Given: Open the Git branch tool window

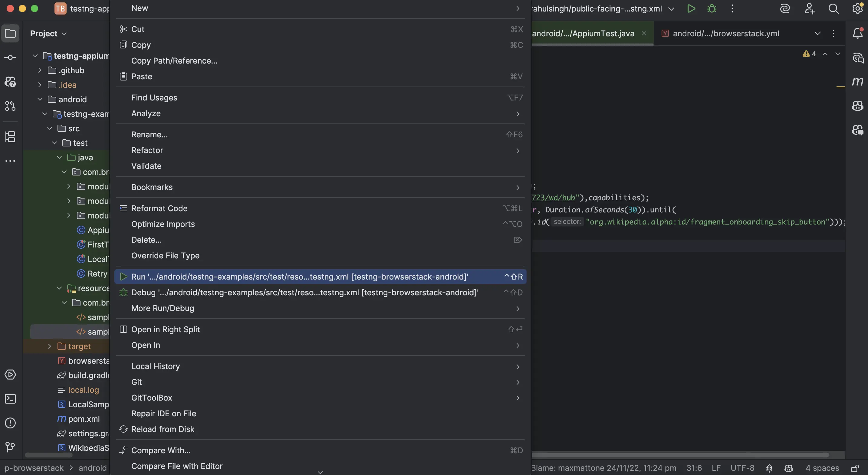Looking at the screenshot, I should pos(10,447).
